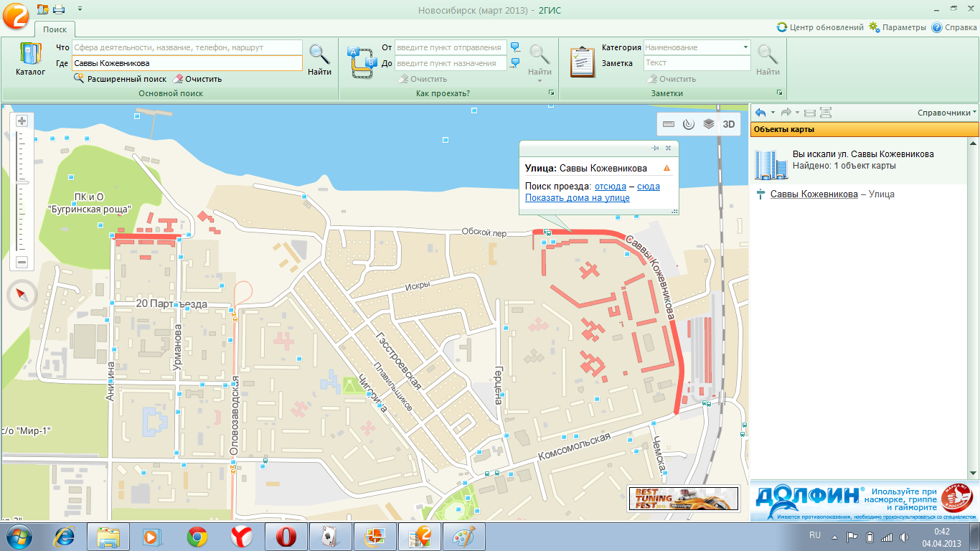Click the compass north-reset control
Screen dimensions: 980x551
click(x=22, y=294)
